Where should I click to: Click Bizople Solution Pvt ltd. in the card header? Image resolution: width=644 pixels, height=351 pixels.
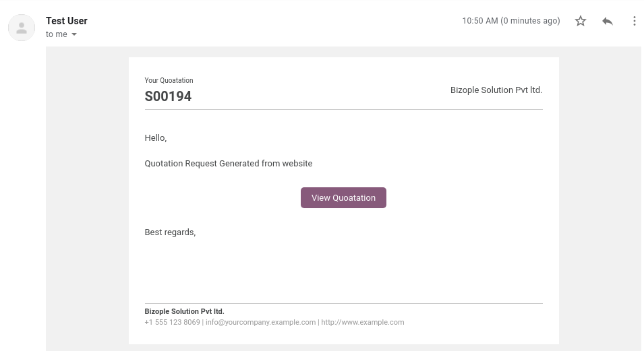click(496, 90)
